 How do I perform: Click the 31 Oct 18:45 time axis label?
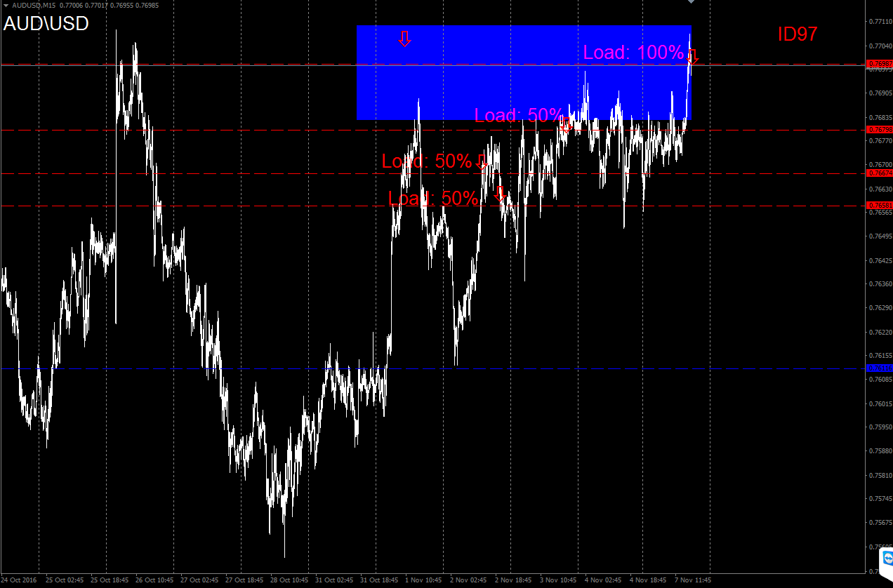click(378, 580)
